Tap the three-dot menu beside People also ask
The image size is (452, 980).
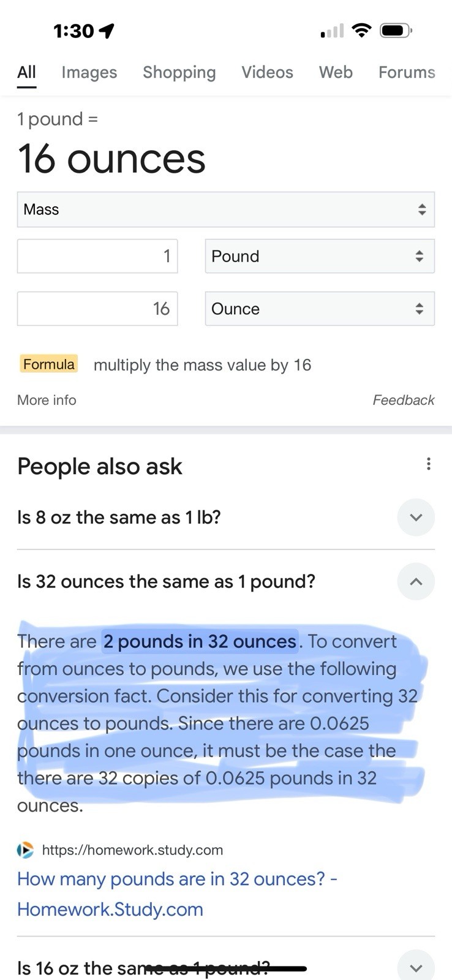point(428,464)
